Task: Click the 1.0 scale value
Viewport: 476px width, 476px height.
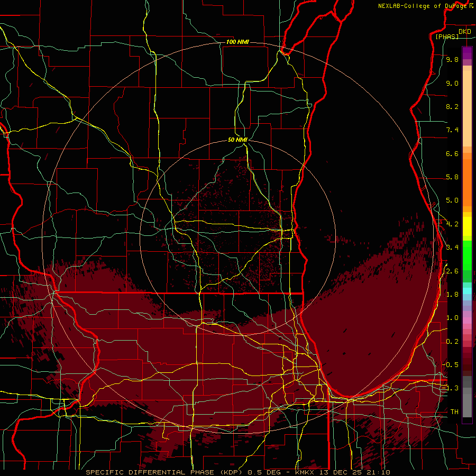Action: click(452, 318)
